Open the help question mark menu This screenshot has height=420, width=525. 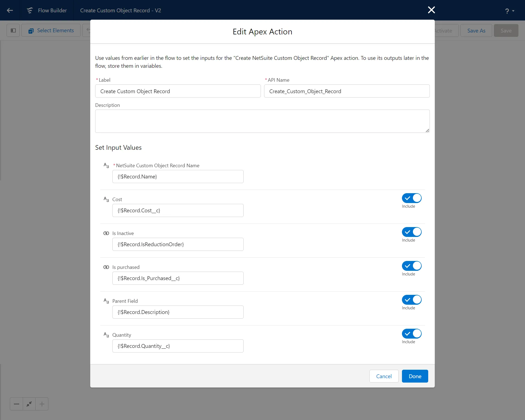(x=509, y=11)
